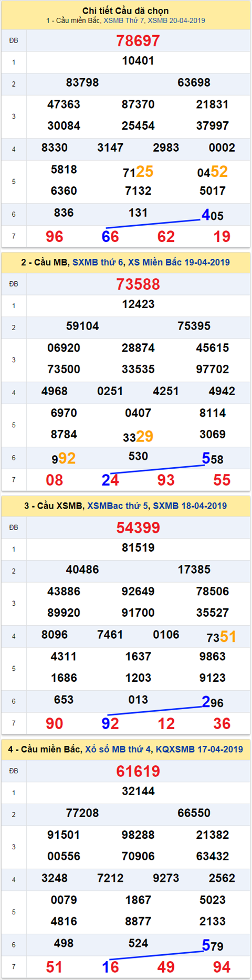252x980 pixels.
Task: Click blue number 92 in third table
Action: [x=110, y=723]
